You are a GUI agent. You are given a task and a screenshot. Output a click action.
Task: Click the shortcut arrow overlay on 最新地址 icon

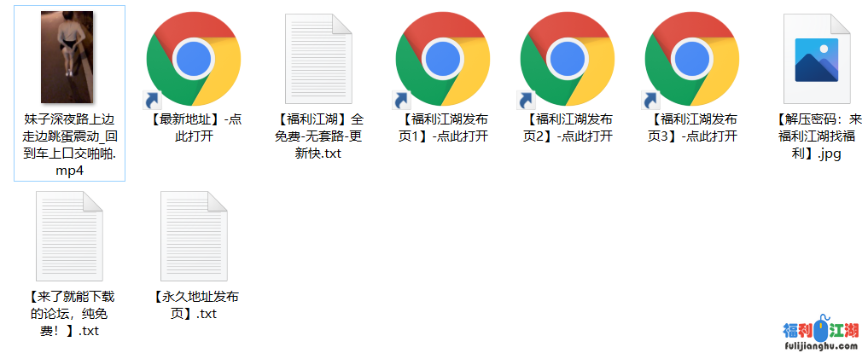[x=152, y=100]
